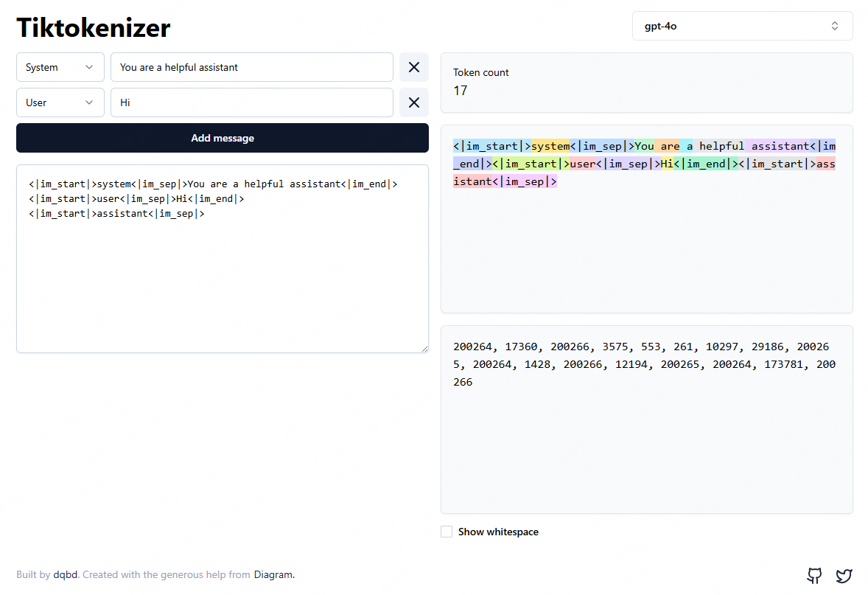Open the Diagram link in footer
The height and width of the screenshot is (595, 868).
tap(273, 575)
